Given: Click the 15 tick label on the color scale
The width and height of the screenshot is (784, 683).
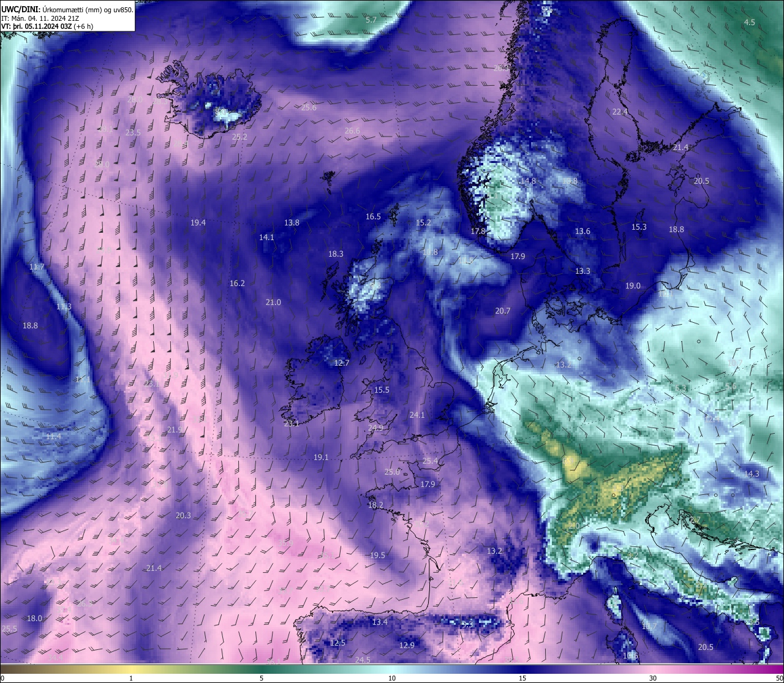Looking at the screenshot, I should pos(522,678).
